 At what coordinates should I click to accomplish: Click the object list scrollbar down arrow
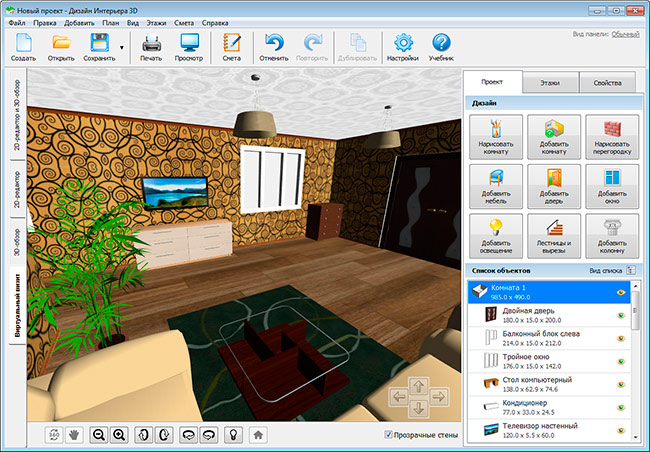[x=635, y=437]
